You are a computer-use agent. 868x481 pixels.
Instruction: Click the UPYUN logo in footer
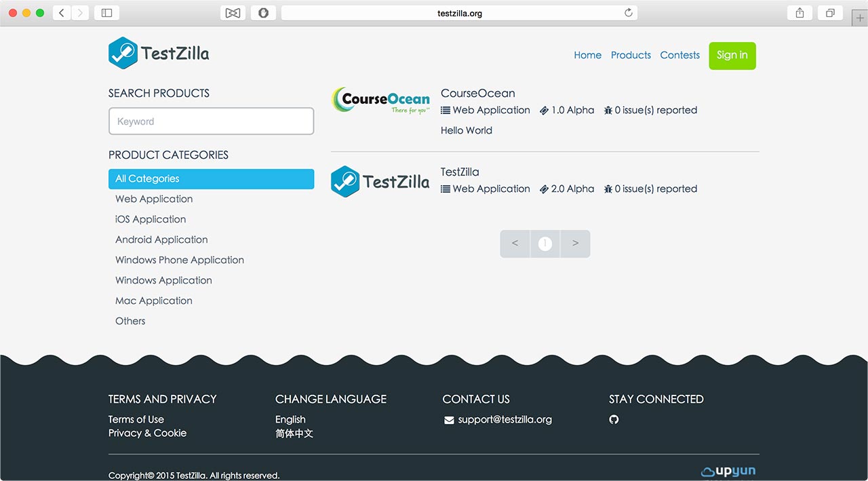coord(728,471)
